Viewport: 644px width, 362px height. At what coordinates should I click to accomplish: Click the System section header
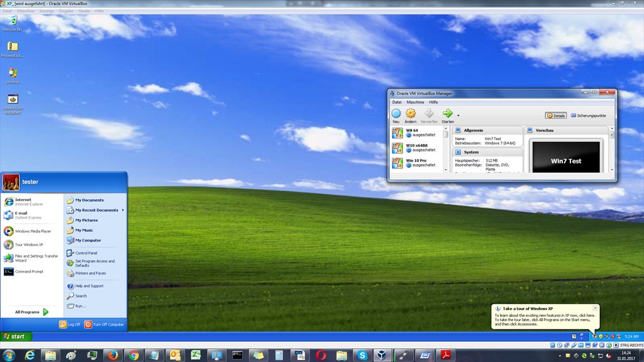pyautogui.click(x=487, y=152)
